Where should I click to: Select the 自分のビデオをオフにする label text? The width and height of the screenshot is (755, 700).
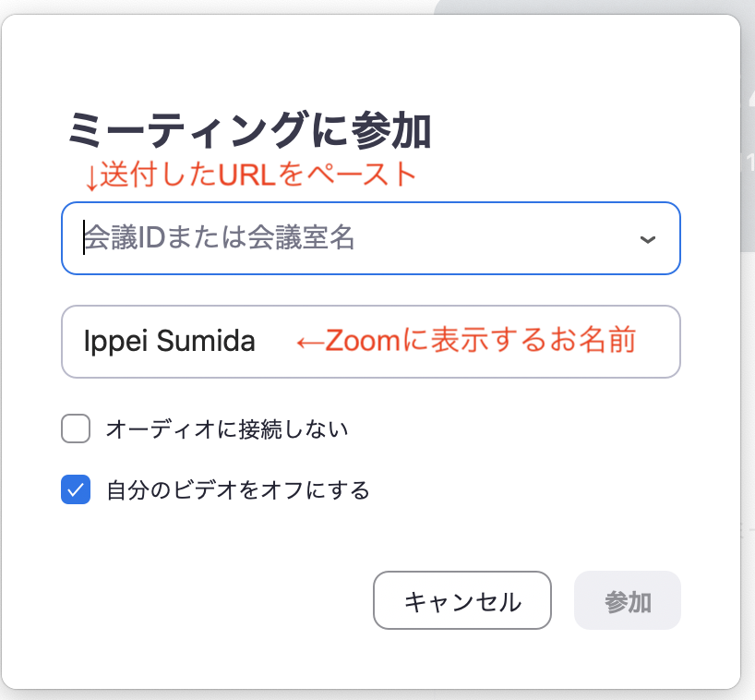(x=238, y=490)
